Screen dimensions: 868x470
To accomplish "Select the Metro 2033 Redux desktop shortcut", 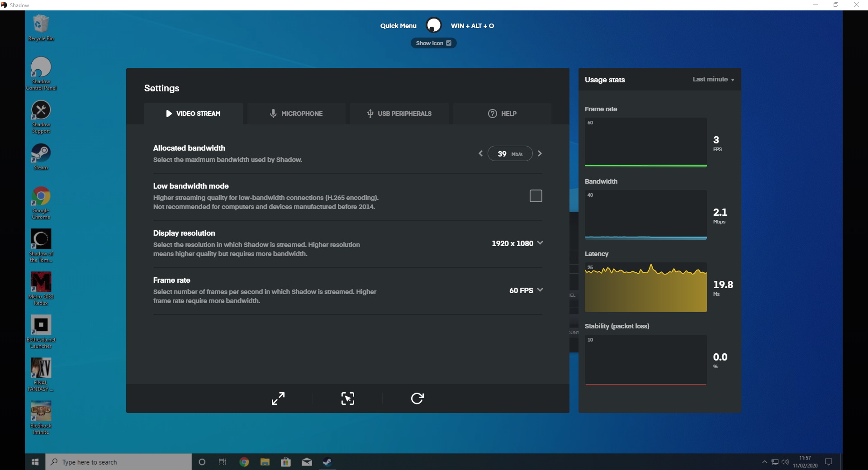I will (41, 289).
